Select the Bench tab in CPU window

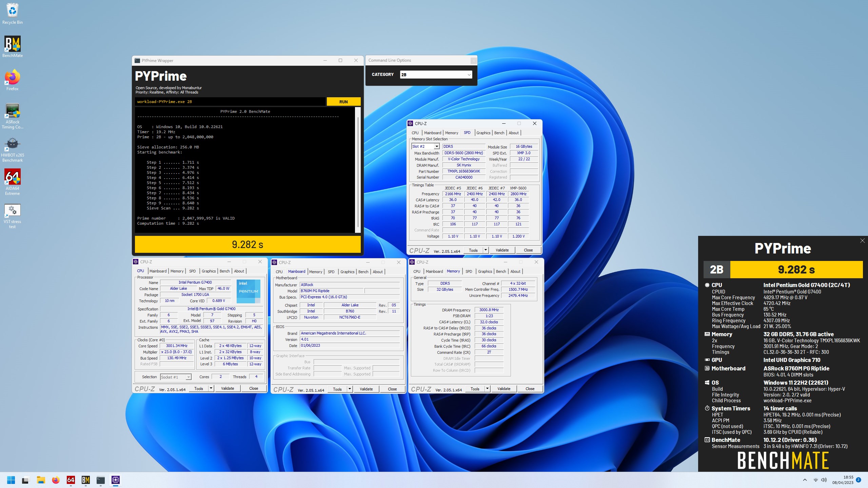pos(224,271)
